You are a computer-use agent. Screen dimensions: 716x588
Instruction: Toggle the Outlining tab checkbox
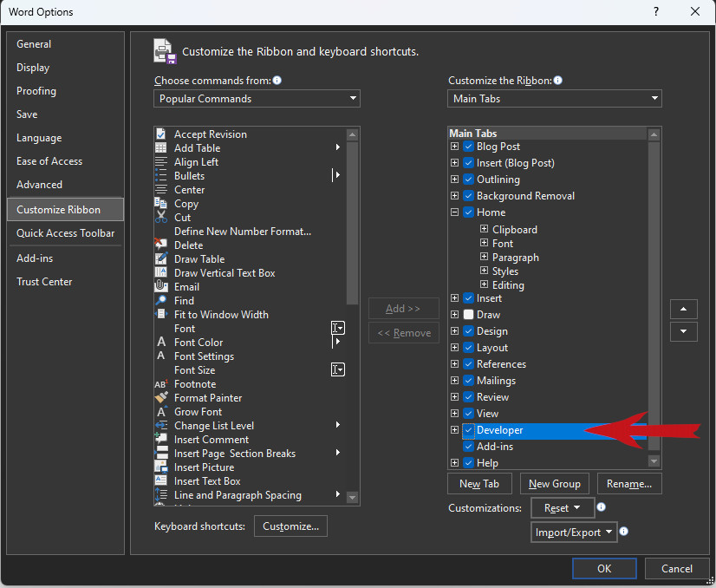pyautogui.click(x=468, y=180)
